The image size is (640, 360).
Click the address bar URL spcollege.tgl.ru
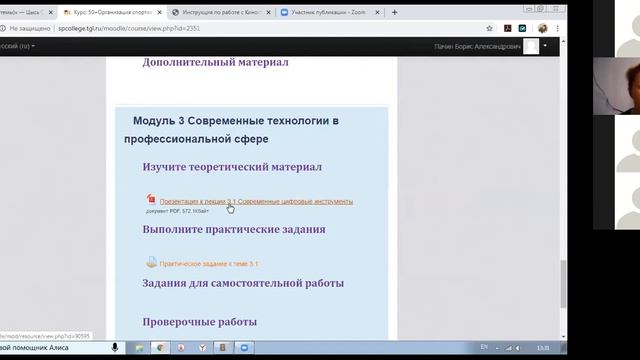129,29
